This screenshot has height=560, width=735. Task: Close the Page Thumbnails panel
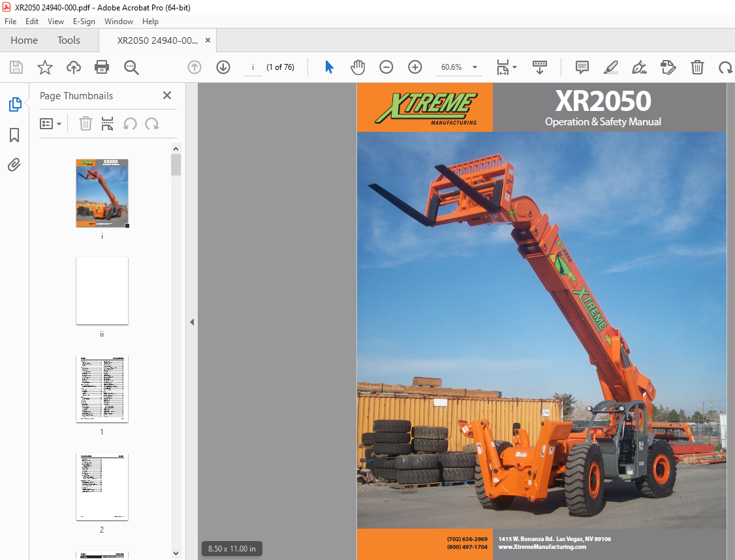[167, 95]
